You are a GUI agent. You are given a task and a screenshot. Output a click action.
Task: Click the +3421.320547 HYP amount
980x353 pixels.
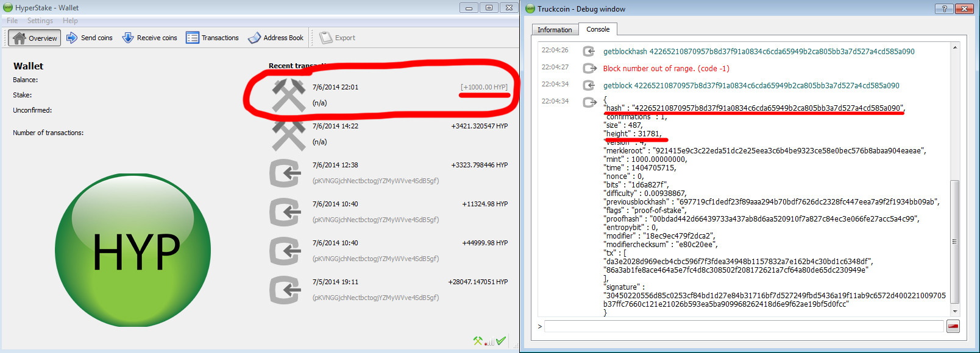(x=479, y=126)
